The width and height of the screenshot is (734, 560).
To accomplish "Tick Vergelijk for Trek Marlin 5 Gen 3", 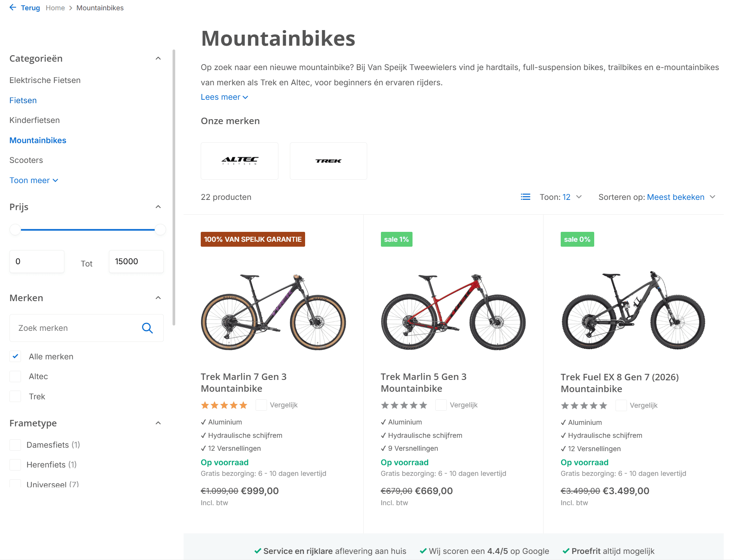I will click(x=441, y=405).
